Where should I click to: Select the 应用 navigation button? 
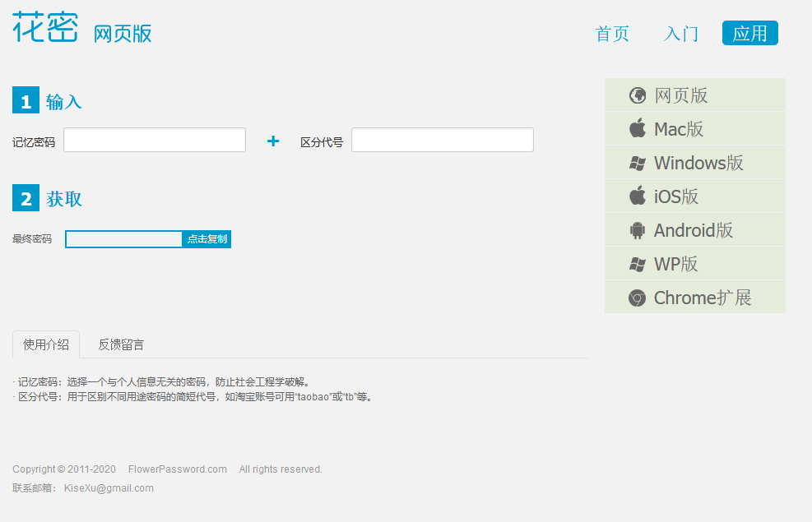click(749, 34)
